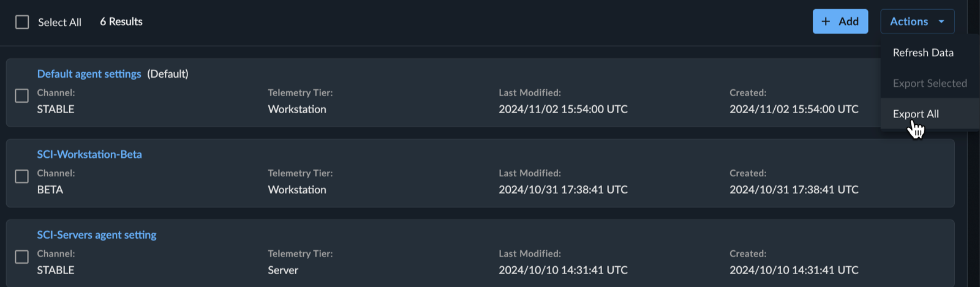This screenshot has width=980, height=287.
Task: Click the Last Modified timestamp for Default agent settings
Action: click(x=563, y=109)
